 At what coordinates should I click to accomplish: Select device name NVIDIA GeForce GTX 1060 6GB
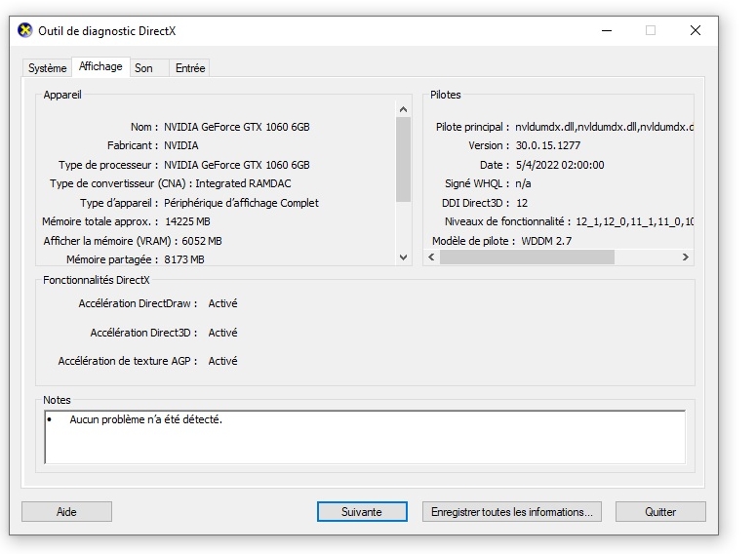[237, 127]
